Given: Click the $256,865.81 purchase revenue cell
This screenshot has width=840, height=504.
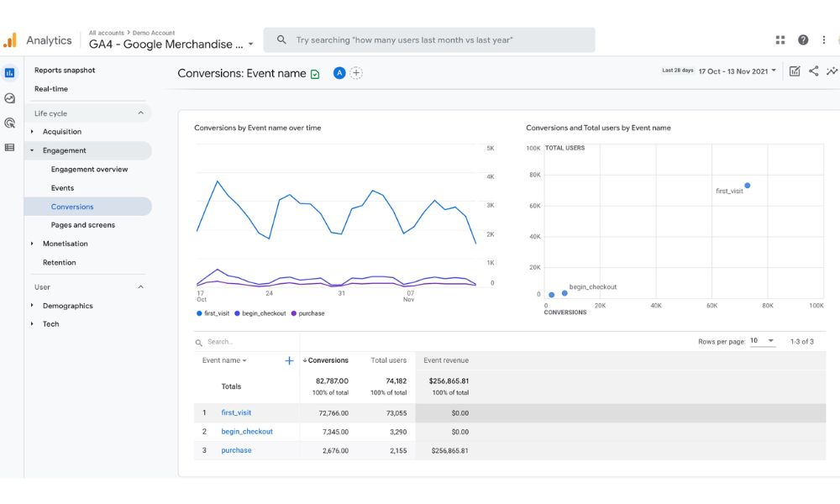Looking at the screenshot, I should tap(449, 450).
